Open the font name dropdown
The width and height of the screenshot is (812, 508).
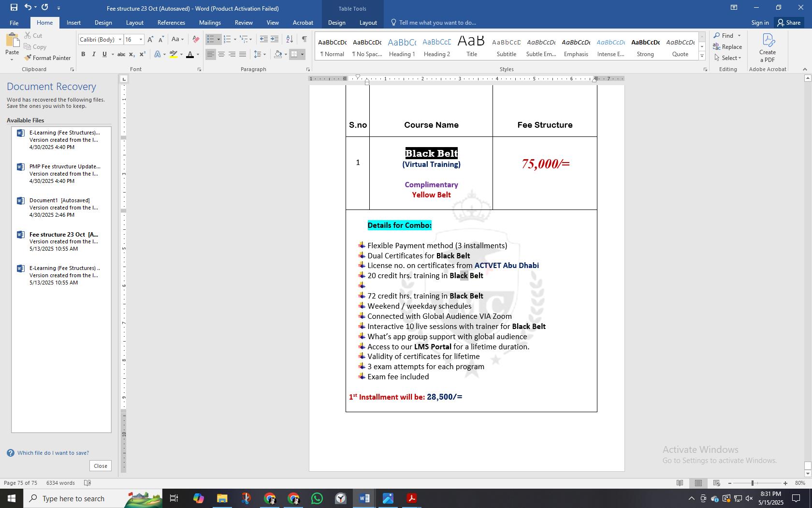120,40
